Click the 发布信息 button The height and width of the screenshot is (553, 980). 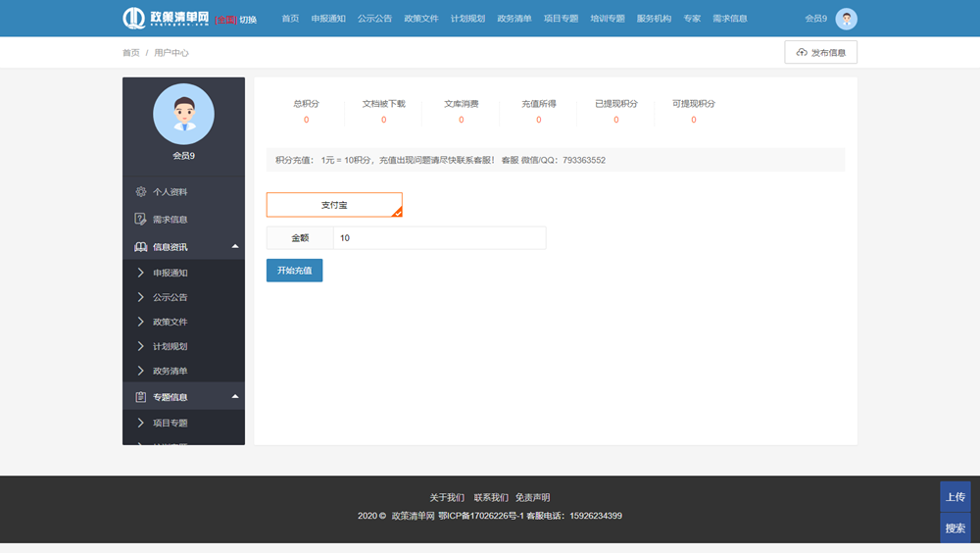coord(820,53)
